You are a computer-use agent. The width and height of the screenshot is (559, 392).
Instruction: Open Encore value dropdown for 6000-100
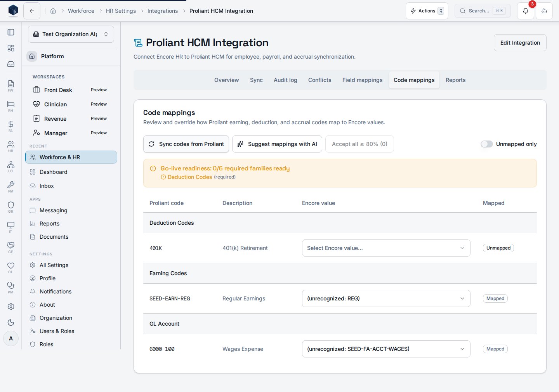click(386, 349)
